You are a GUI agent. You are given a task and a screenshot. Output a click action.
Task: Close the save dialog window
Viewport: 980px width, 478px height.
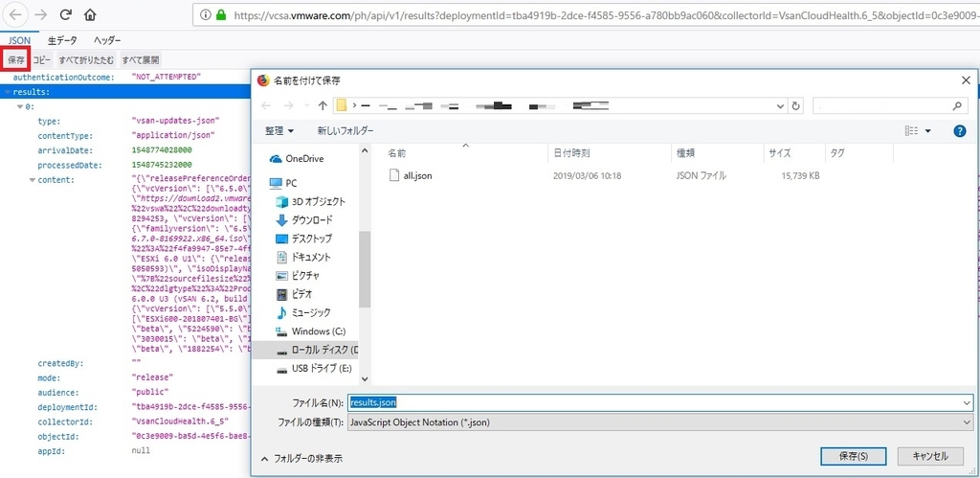[x=966, y=80]
